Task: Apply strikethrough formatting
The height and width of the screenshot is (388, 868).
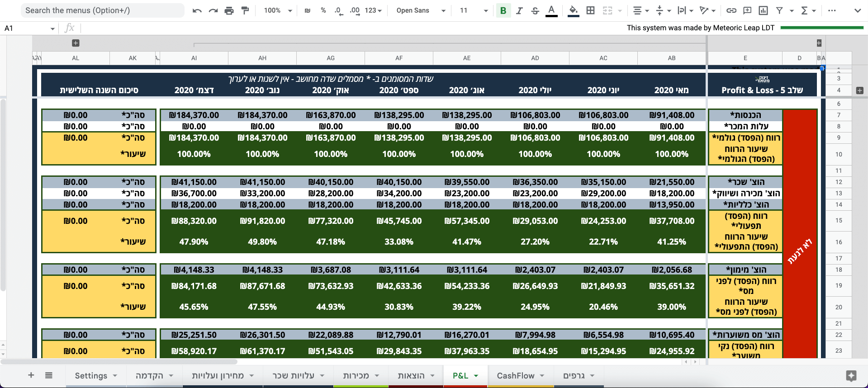Action: pos(535,10)
